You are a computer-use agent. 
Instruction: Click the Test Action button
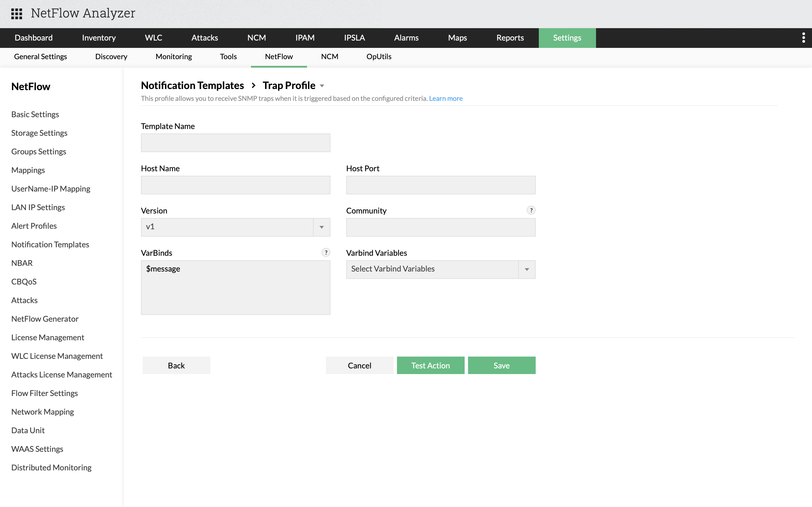pos(430,365)
